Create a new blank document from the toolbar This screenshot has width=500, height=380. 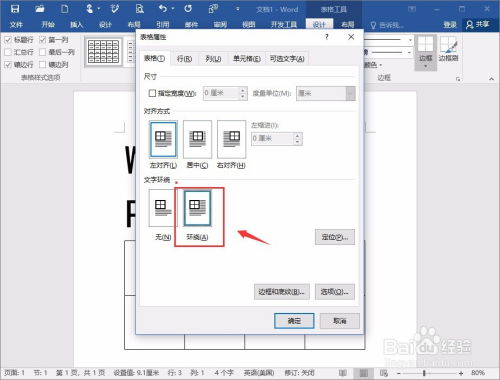[64, 9]
